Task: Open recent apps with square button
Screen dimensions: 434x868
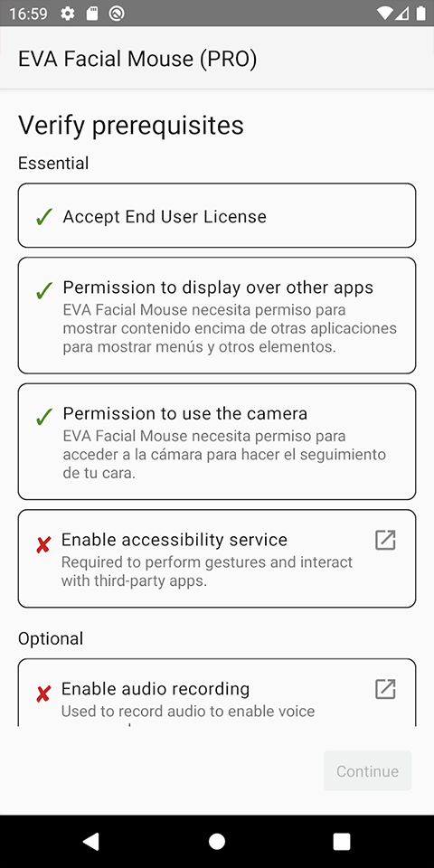Action: (342, 842)
